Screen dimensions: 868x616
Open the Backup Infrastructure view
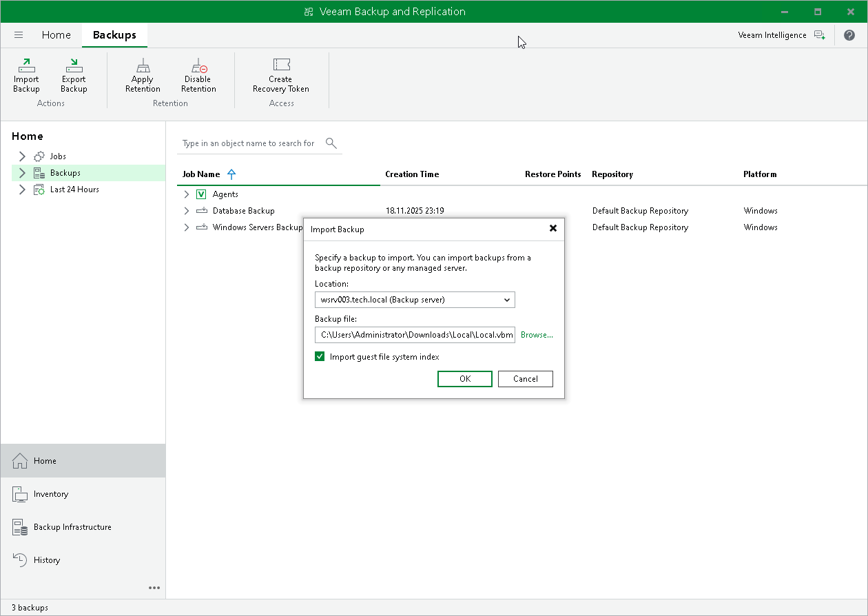click(72, 527)
